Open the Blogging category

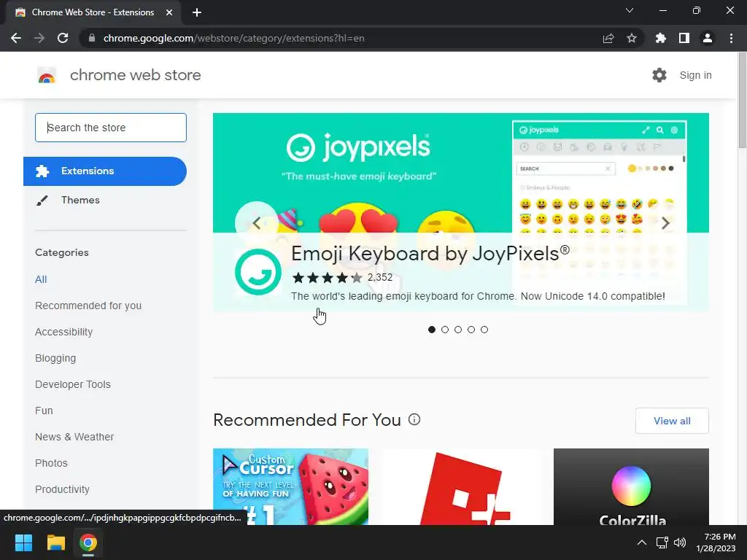pos(55,358)
